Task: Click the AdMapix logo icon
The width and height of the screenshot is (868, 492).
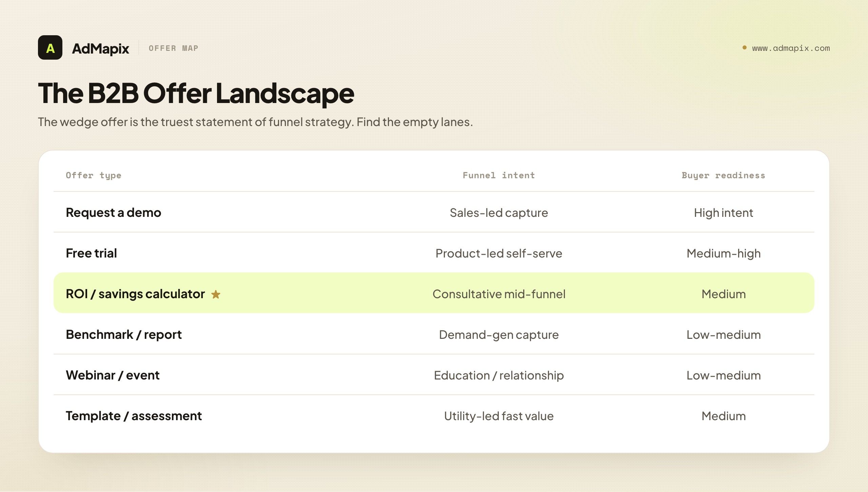Action: [x=50, y=47]
